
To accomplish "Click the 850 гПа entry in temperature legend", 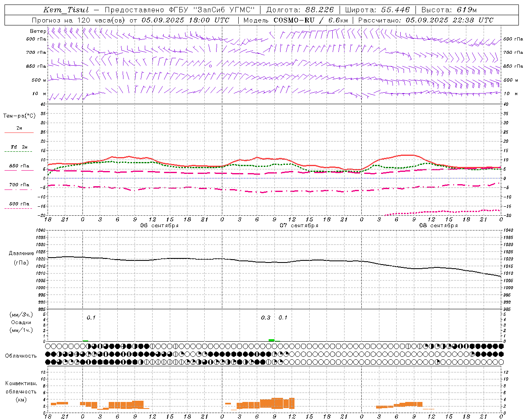I will 19,166.
